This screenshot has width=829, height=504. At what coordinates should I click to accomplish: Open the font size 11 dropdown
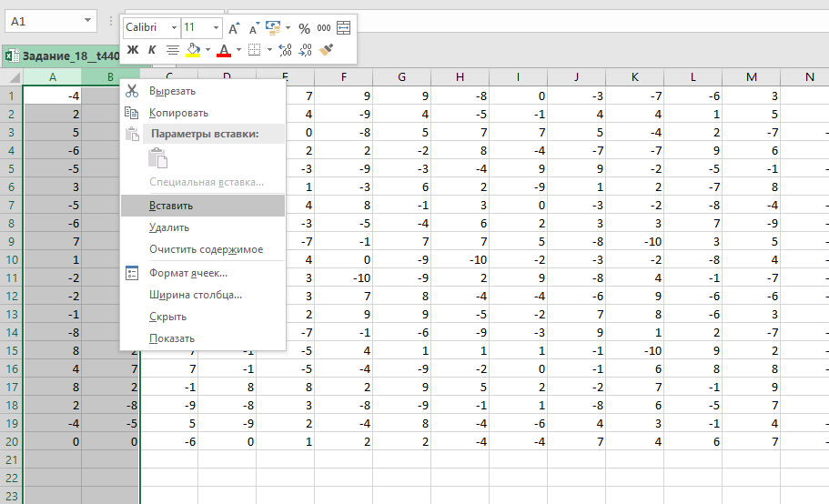tap(216, 28)
